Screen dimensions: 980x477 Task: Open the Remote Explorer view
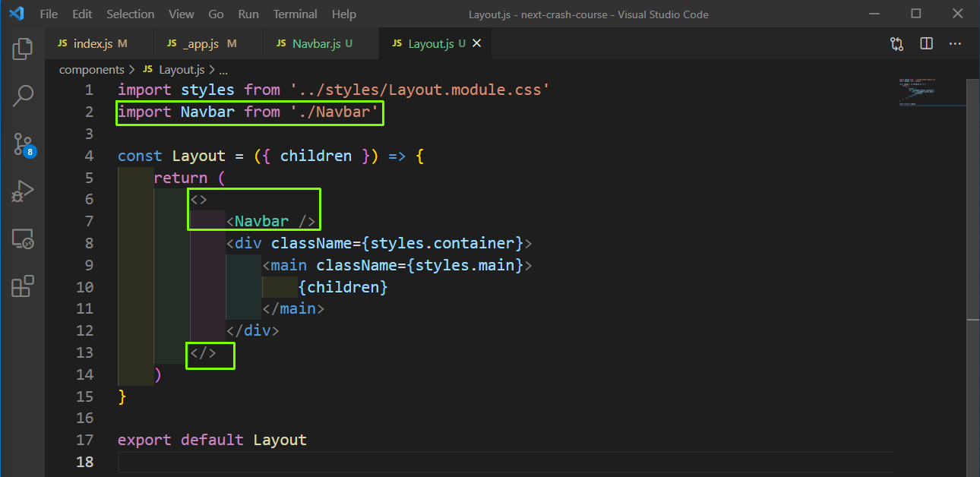23,239
